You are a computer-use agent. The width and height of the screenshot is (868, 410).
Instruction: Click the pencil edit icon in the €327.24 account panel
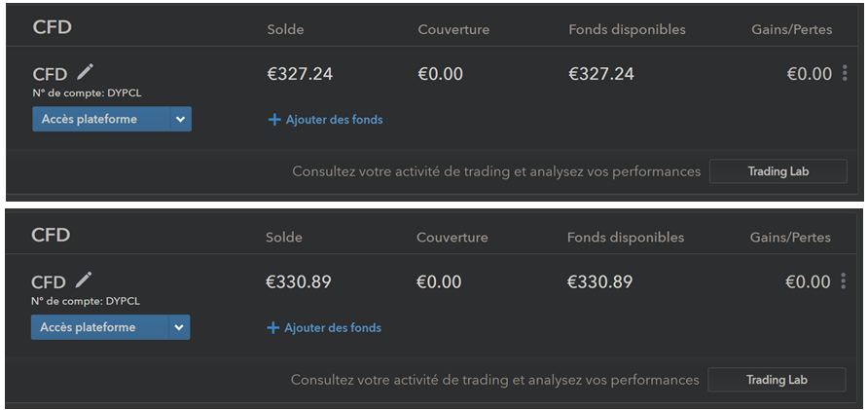pyautogui.click(x=86, y=71)
